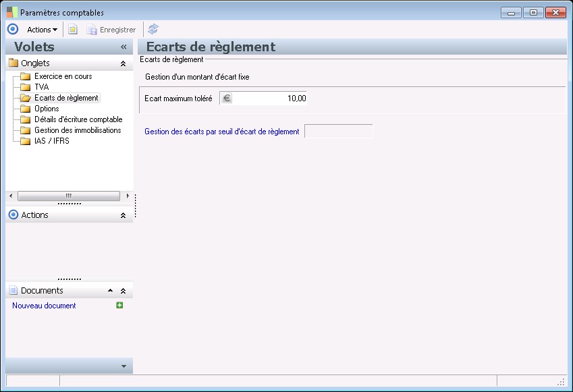Click the new document toolbar icon
Image resolution: width=573 pixels, height=392 pixels.
pos(72,29)
